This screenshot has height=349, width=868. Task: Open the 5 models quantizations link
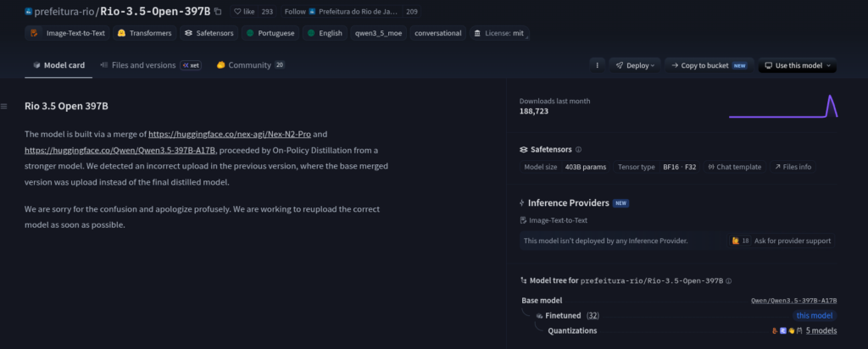(821, 330)
